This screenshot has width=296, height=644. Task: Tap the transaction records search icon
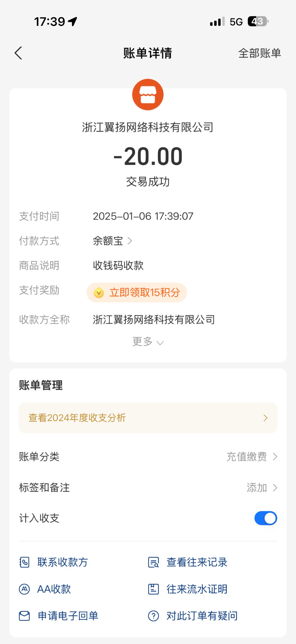153,562
